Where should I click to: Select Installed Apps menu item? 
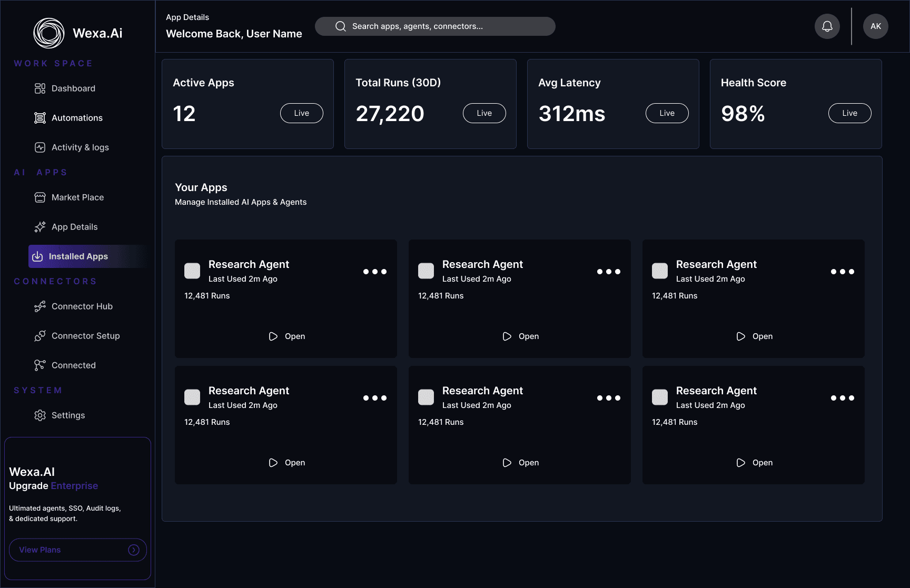tap(88, 256)
